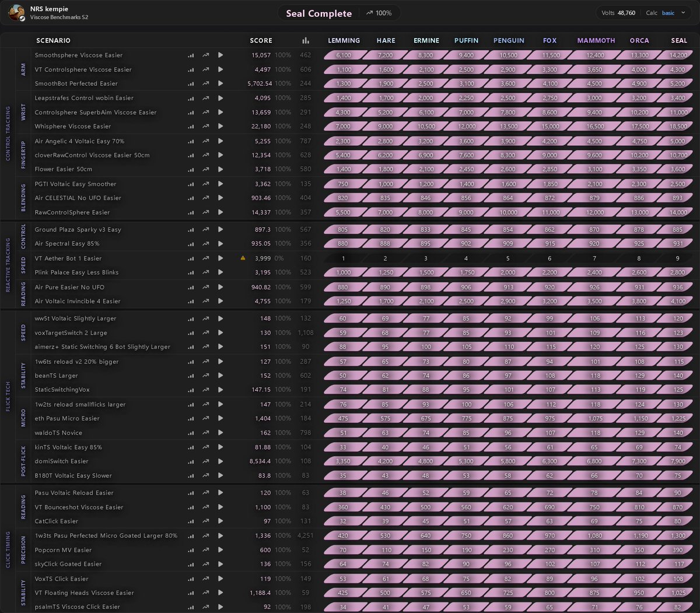
Task: Open leaderboard icon for Smoothsphere Viscose Easier
Action: click(191, 55)
